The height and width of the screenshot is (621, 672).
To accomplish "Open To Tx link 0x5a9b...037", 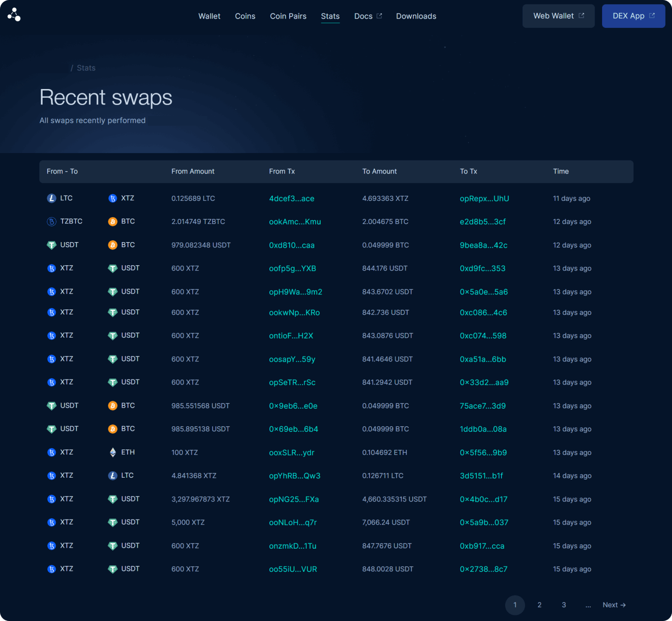I will [x=484, y=523].
